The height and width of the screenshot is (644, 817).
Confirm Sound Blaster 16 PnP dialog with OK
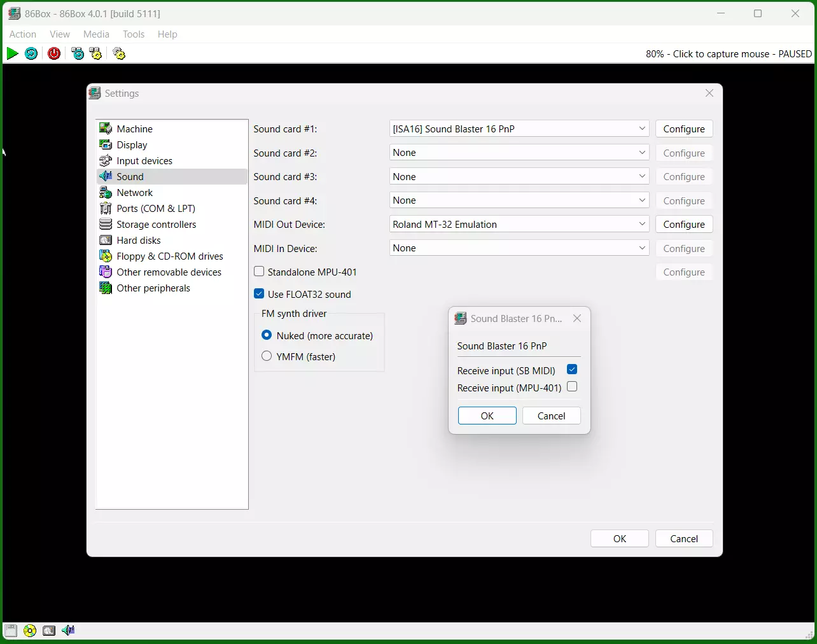point(487,416)
